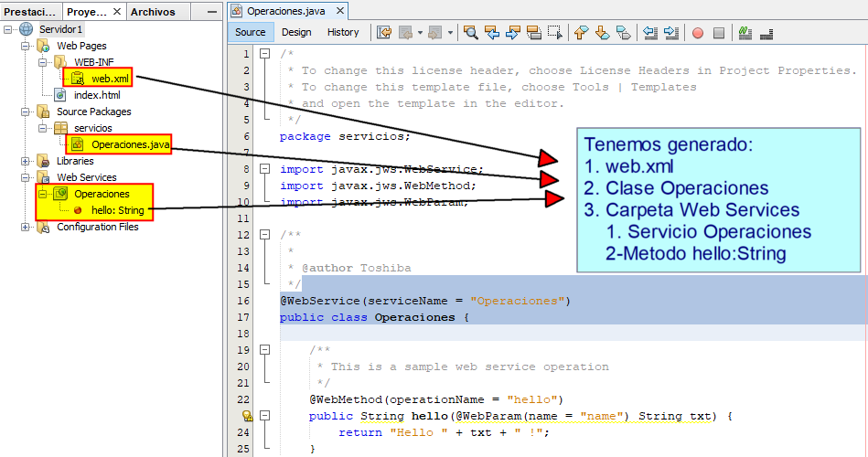This screenshot has height=457, width=868.
Task: Open Forward history dropdown arrow
Action: pyautogui.click(x=450, y=33)
